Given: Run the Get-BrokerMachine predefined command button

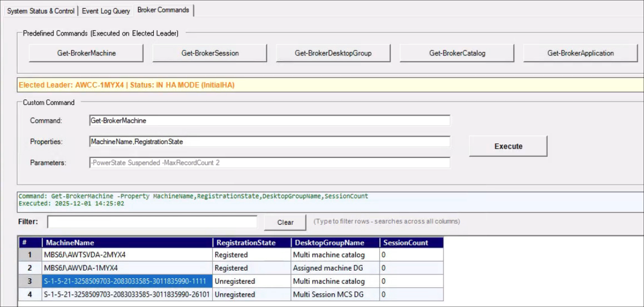Looking at the screenshot, I should click(86, 53).
